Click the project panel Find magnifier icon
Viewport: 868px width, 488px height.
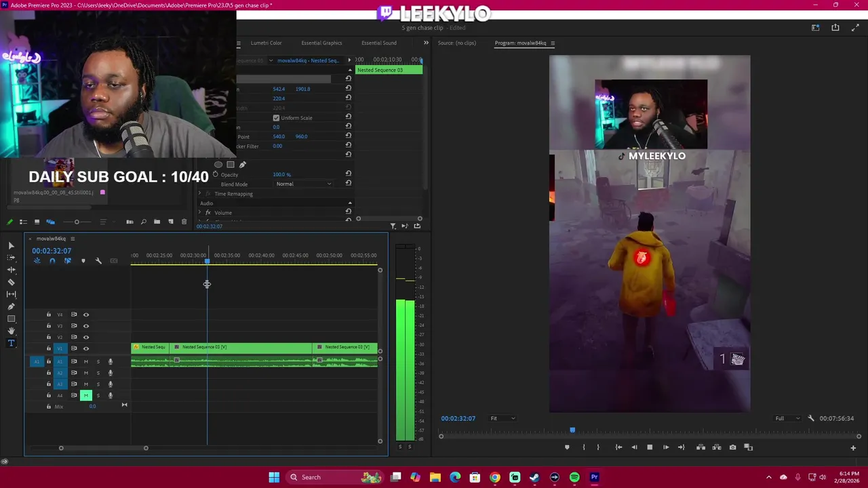coord(143,222)
